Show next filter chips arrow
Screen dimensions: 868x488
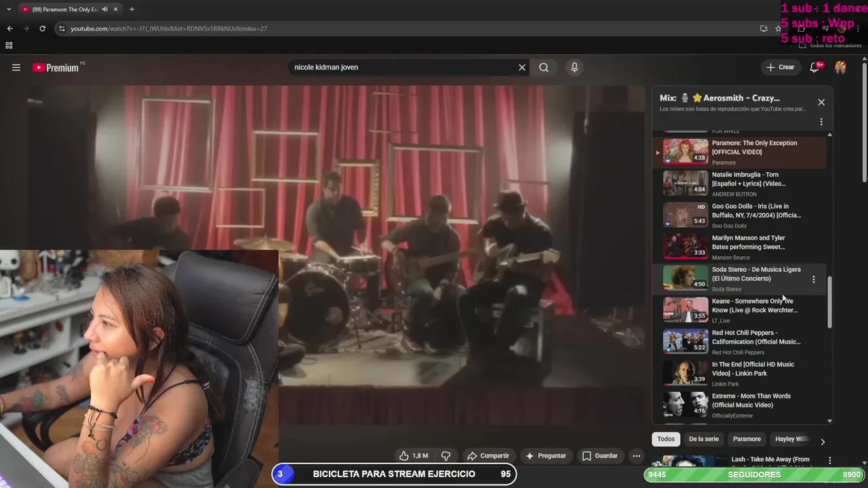(x=823, y=442)
